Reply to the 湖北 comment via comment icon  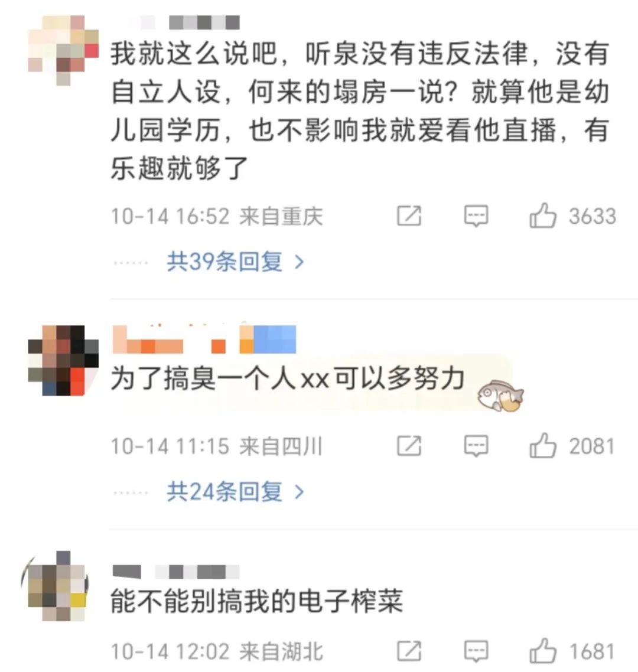476,652
